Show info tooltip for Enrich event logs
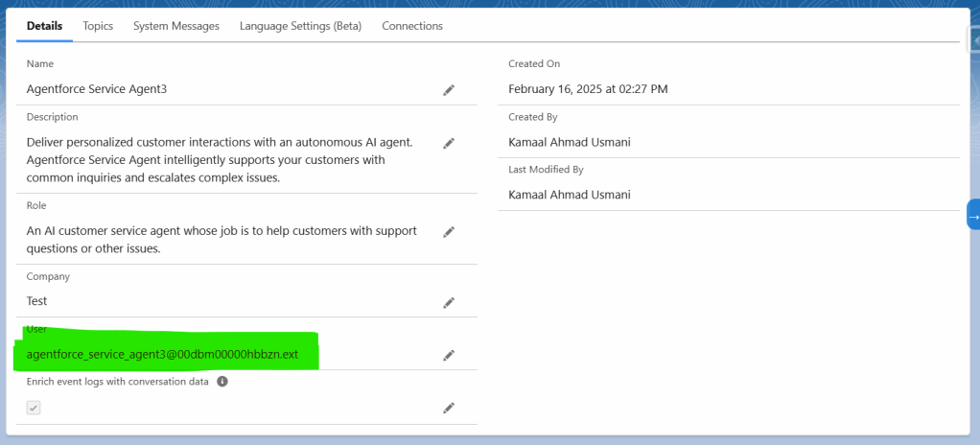 (x=222, y=382)
